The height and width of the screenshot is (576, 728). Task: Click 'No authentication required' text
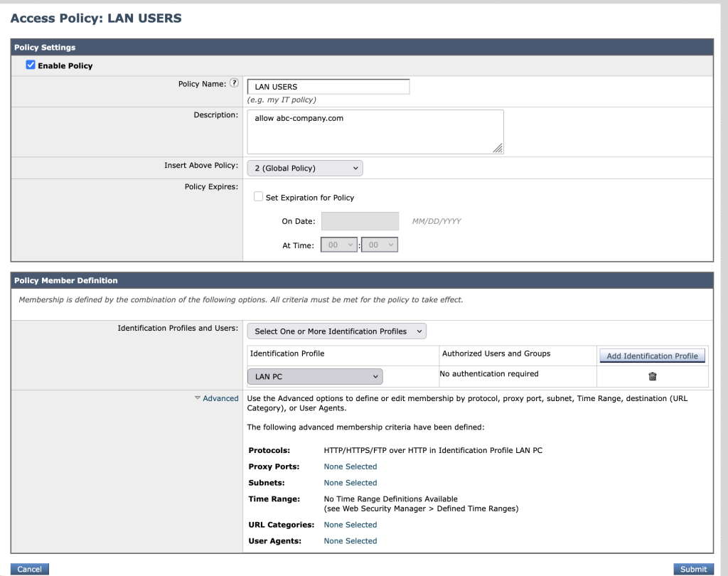pyautogui.click(x=489, y=373)
